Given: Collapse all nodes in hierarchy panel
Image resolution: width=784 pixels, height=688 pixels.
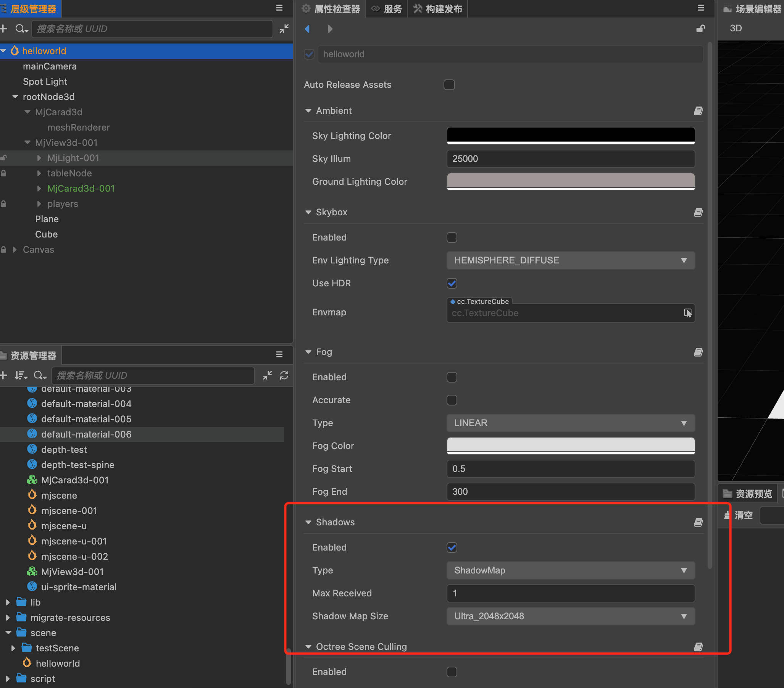Looking at the screenshot, I should click(284, 29).
